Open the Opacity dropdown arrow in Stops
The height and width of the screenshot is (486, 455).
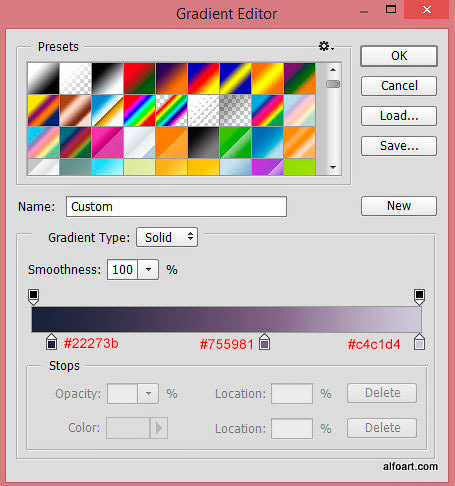(x=148, y=394)
